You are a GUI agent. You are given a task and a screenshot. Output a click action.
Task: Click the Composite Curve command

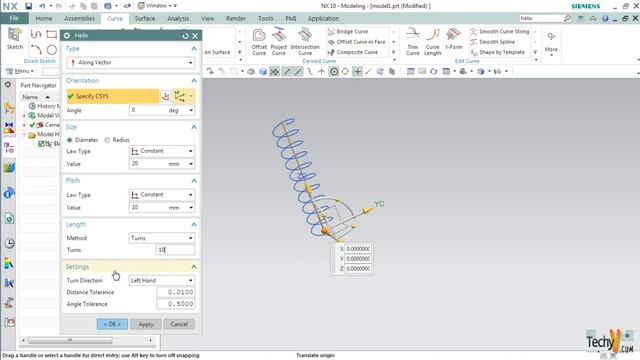coord(353,52)
